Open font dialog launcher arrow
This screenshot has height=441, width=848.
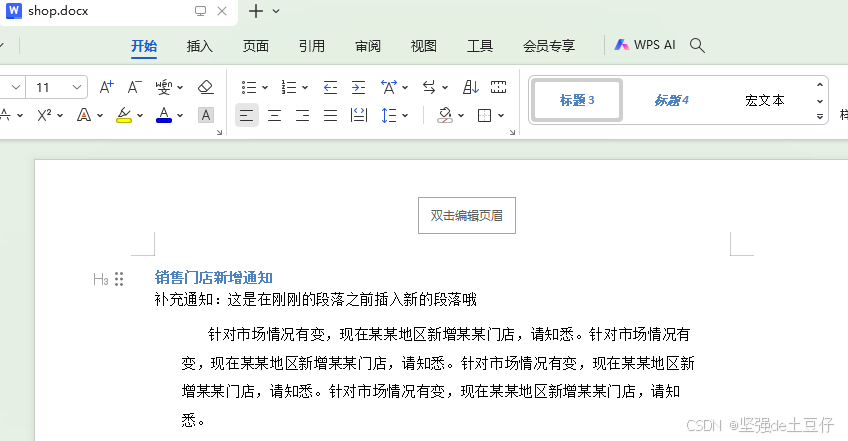pos(219,133)
